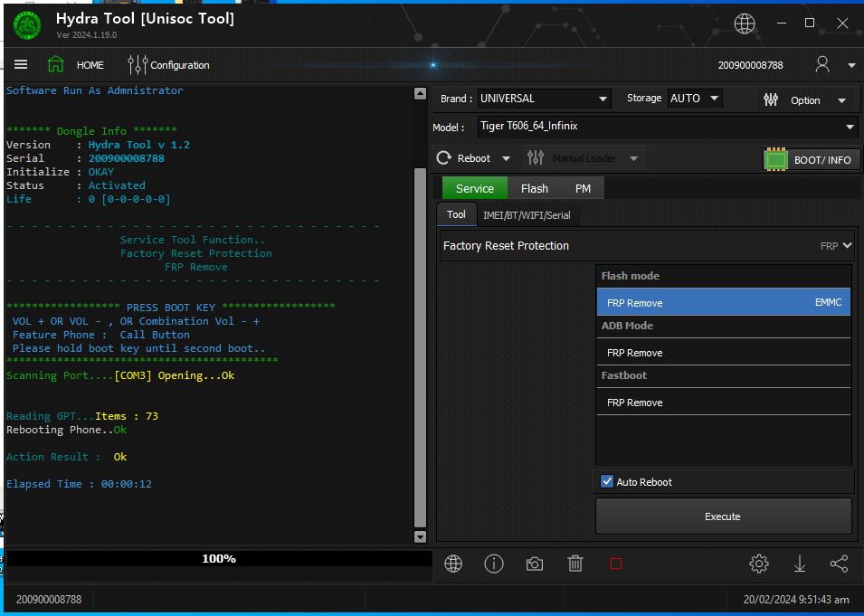Click the status bar serial 200900008788

point(49,599)
